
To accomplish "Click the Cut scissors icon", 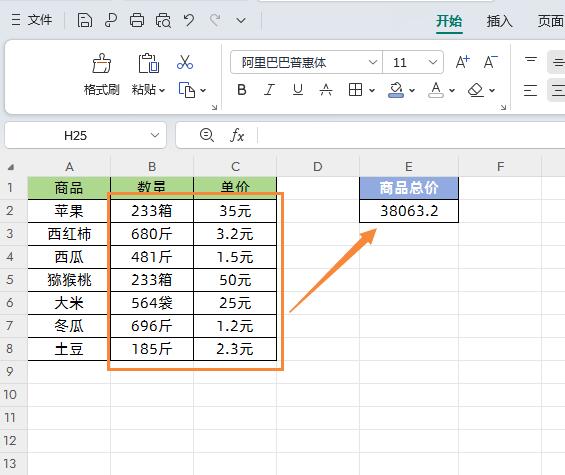I will (185, 62).
